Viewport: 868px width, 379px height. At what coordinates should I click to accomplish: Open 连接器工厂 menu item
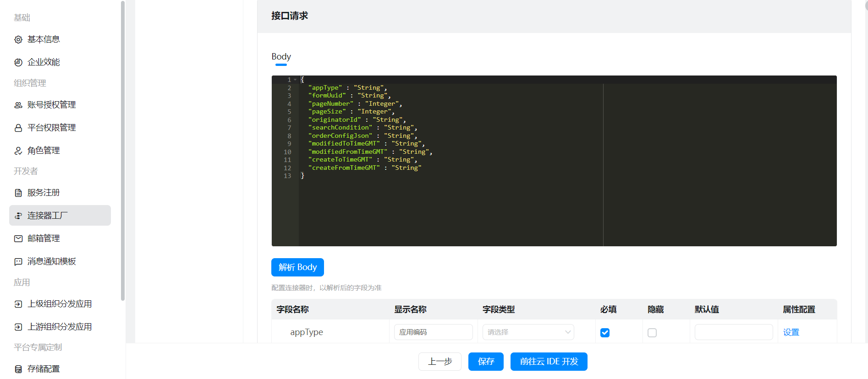pyautogui.click(x=60, y=216)
